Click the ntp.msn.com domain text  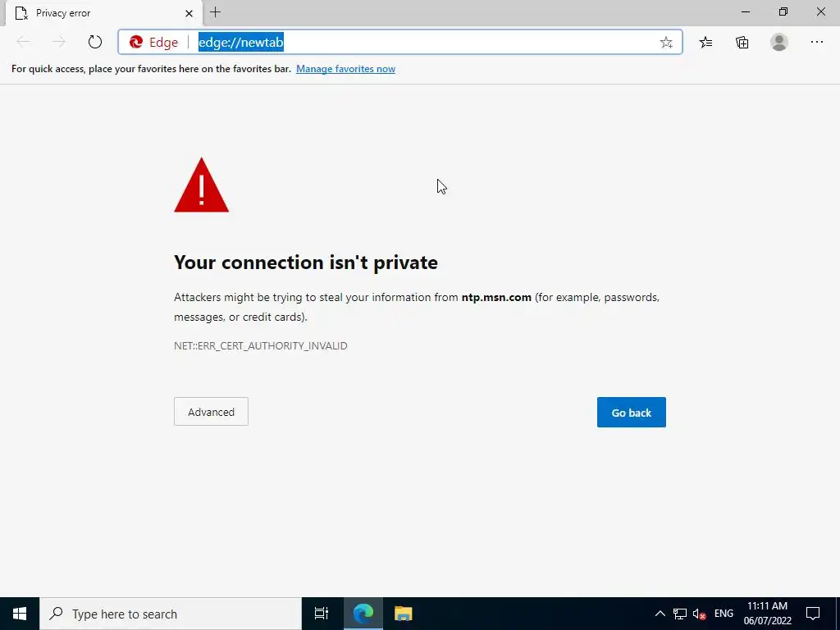point(496,297)
